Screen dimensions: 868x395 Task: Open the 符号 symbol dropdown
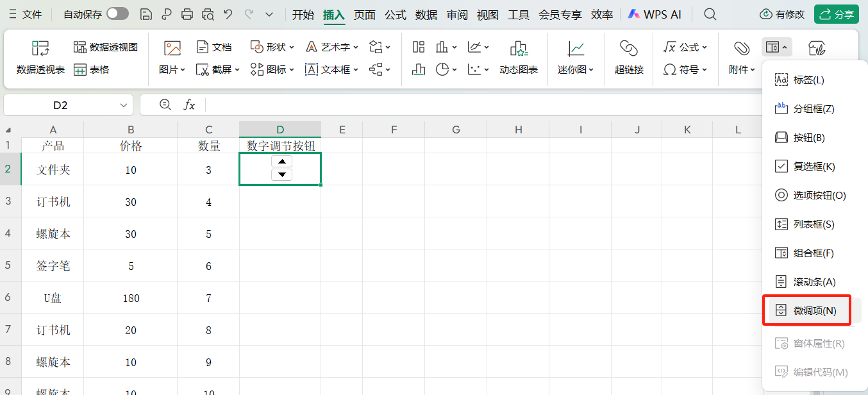point(686,69)
